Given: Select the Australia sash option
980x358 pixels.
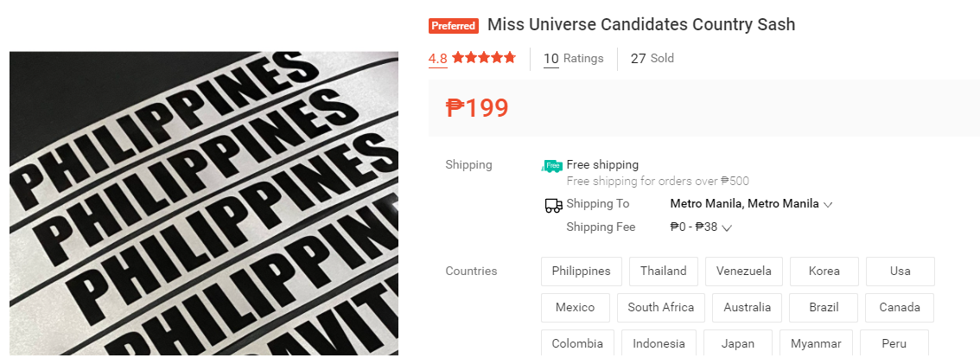Looking at the screenshot, I should tap(747, 308).
